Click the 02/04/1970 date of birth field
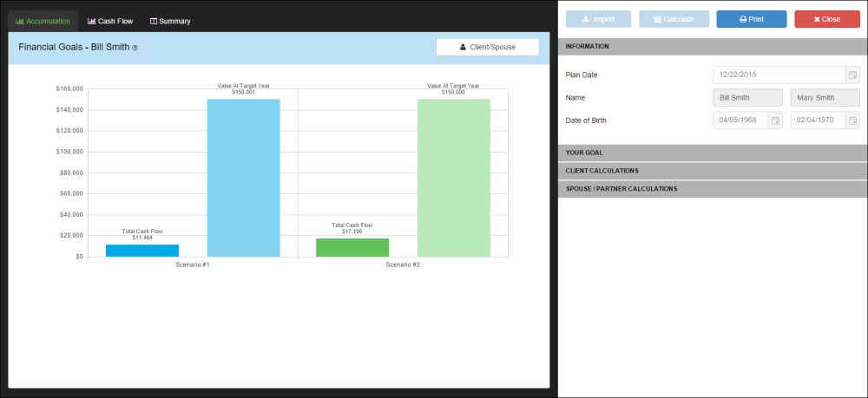This screenshot has width=868, height=398. point(819,120)
